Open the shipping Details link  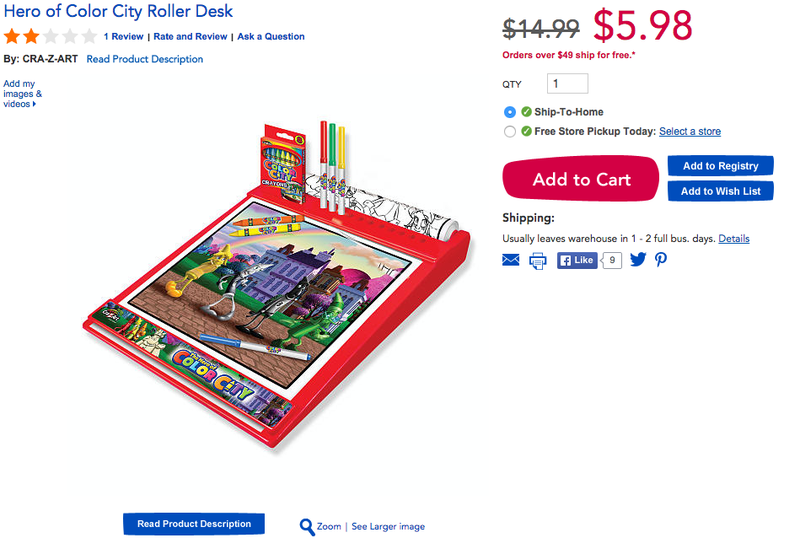[734, 239]
